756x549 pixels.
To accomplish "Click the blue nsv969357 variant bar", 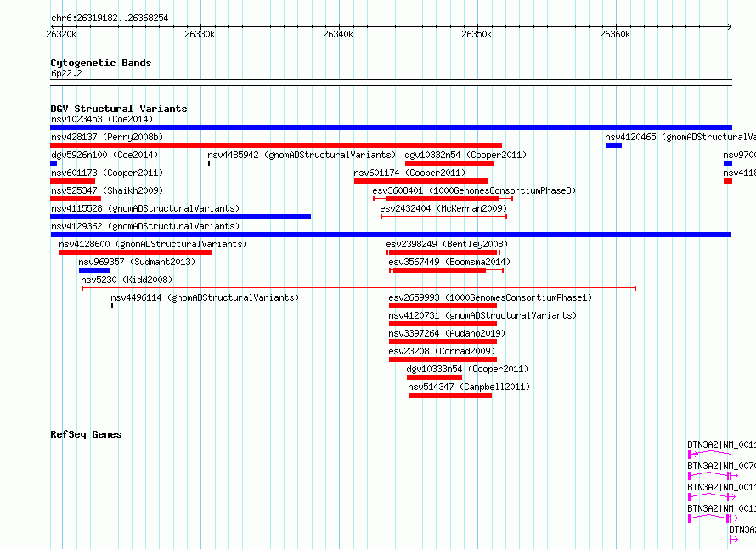I will click(x=94, y=270).
